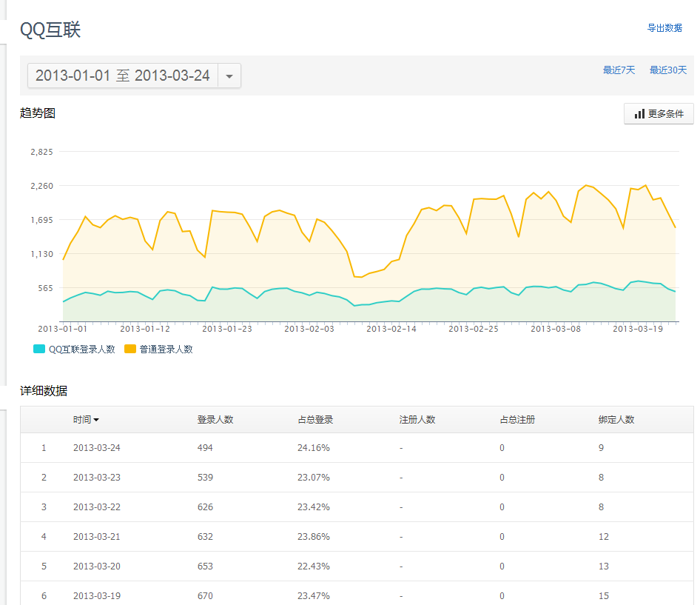Viewport: 700px width, 605px height.
Task: Select the 最近30天 quick range
Action: 668,70
